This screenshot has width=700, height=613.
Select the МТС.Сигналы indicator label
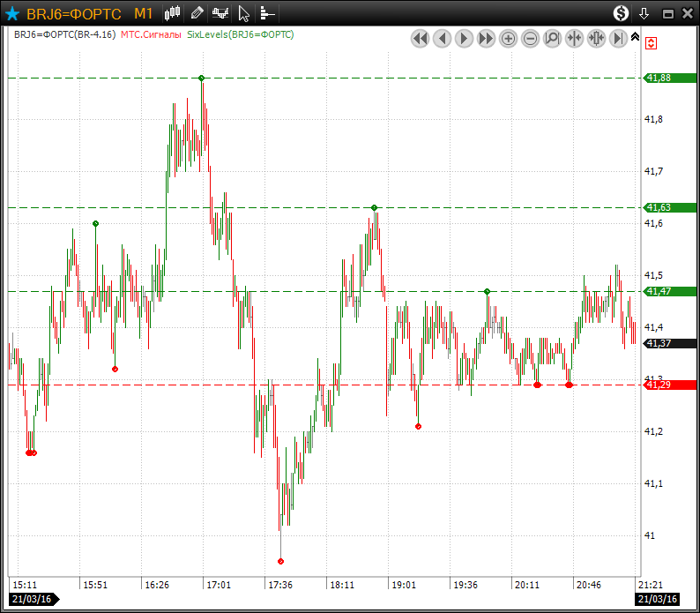click(x=151, y=34)
